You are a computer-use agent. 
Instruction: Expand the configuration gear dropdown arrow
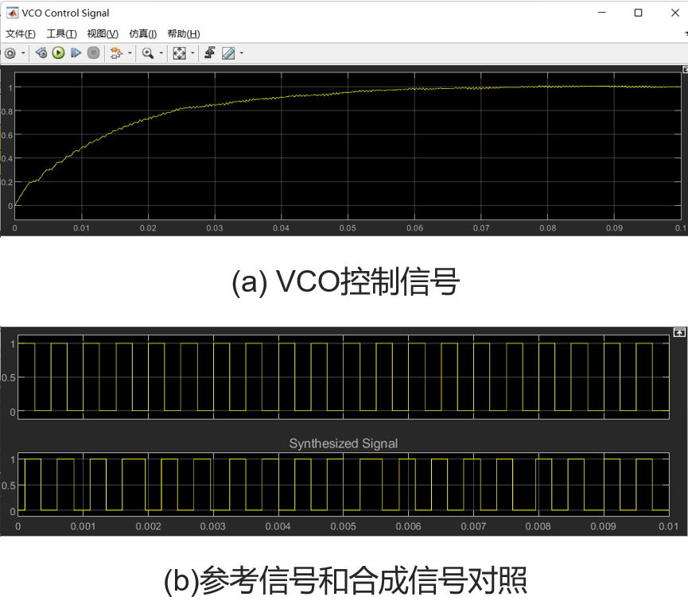coord(23,53)
